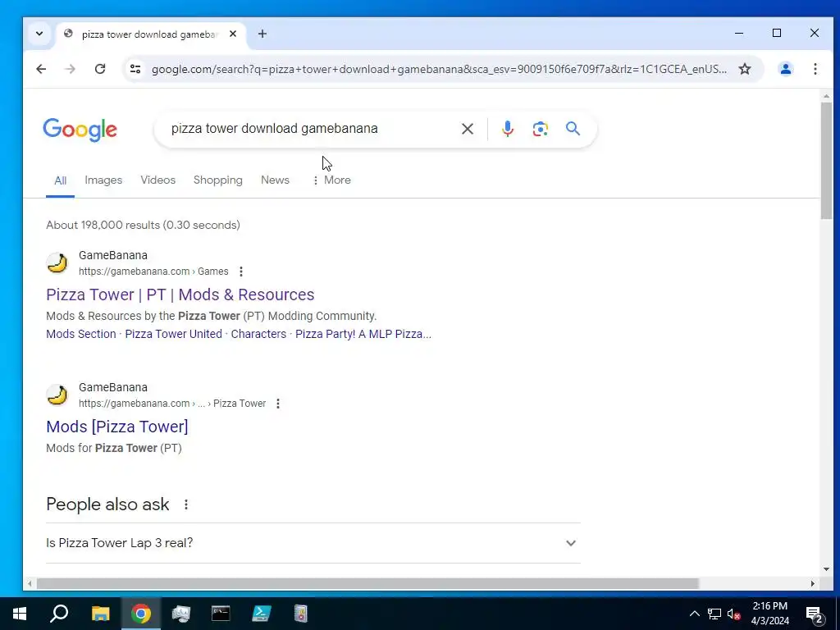
Task: Clear the search box with the X icon
Action: click(x=467, y=129)
